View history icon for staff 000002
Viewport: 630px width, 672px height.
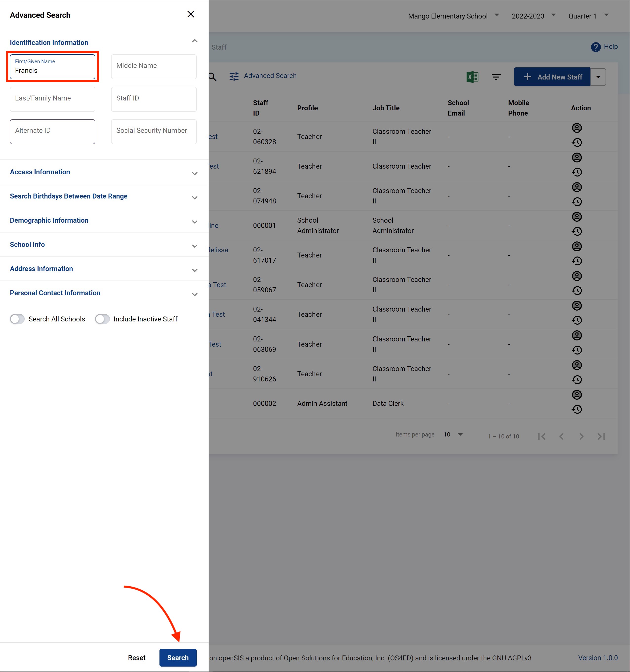coord(577,409)
